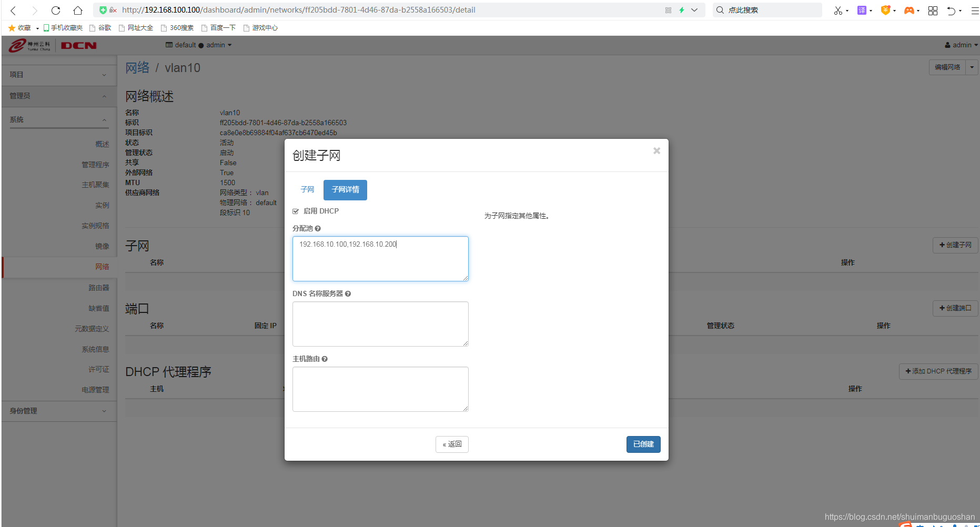This screenshot has height=527, width=980.
Task: Click the green security shield icon in address bar
Action: pyautogui.click(x=103, y=10)
